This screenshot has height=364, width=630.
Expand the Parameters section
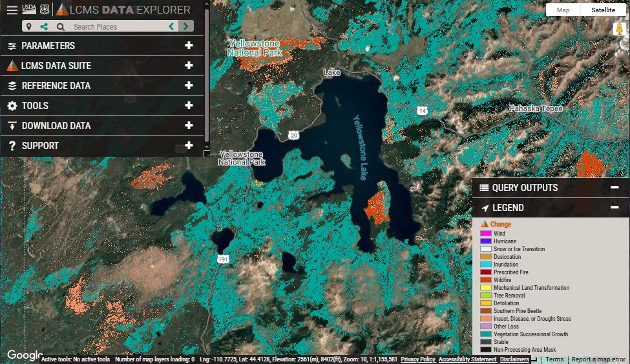tap(189, 46)
